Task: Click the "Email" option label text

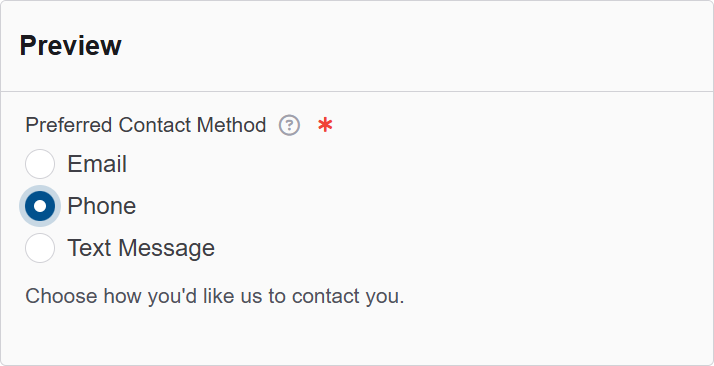Action: (97, 164)
